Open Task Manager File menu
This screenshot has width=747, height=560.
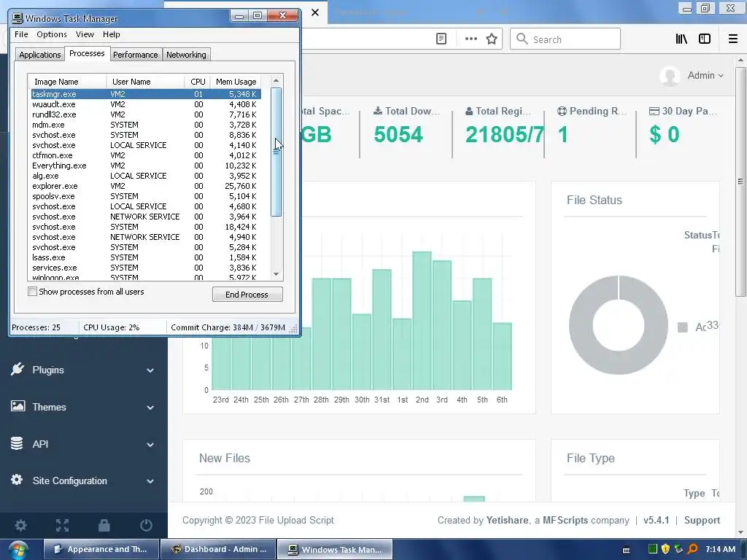tap(21, 34)
